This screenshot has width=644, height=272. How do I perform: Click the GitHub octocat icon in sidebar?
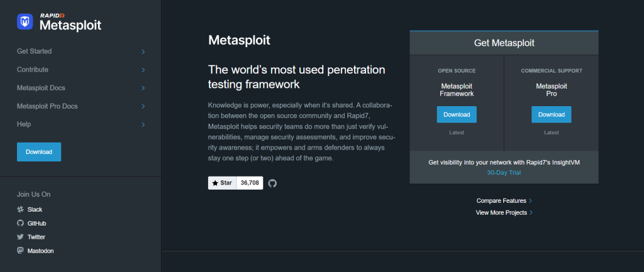click(20, 223)
